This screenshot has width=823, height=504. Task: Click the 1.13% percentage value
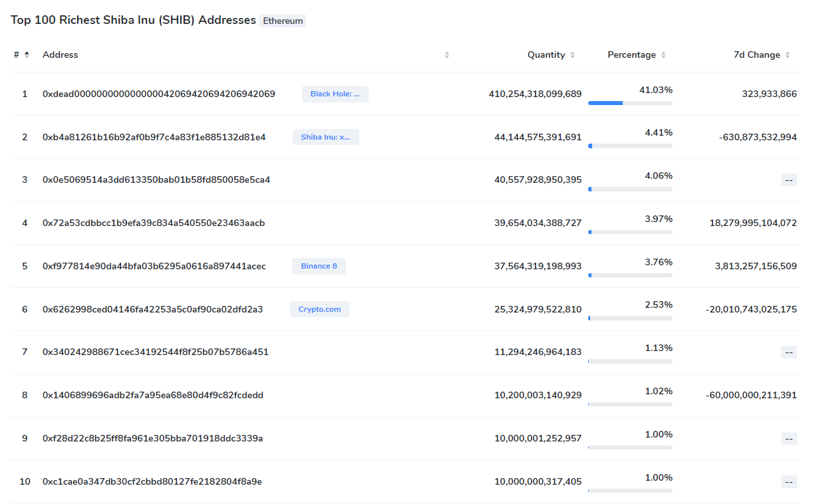659,348
